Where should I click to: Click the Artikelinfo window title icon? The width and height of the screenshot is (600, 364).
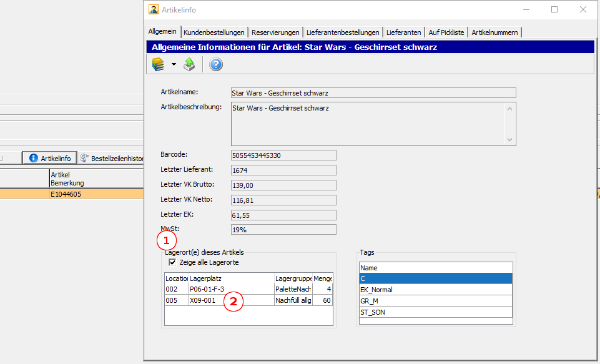[x=153, y=10]
